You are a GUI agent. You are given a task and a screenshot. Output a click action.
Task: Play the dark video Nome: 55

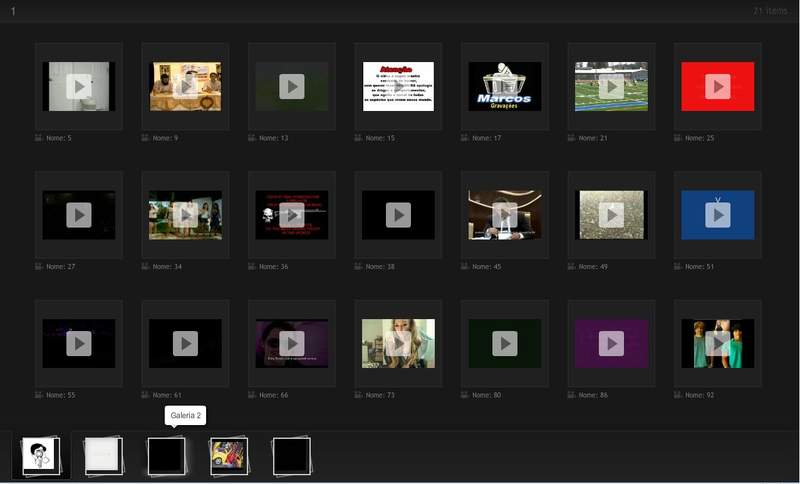(79, 344)
